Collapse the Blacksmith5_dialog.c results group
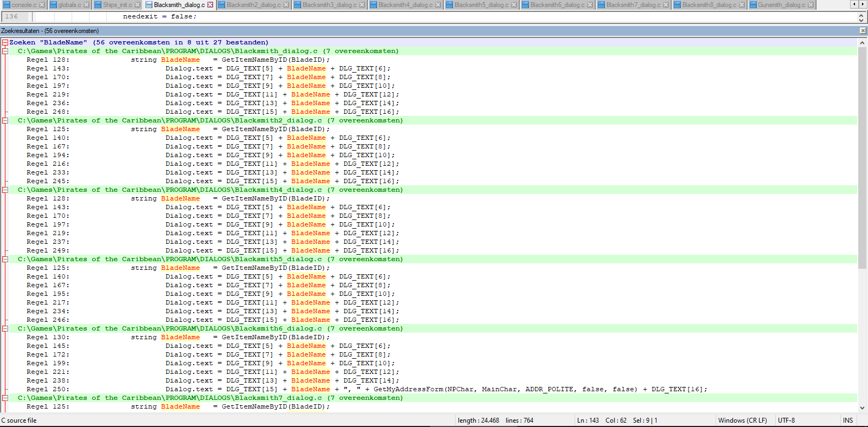This screenshot has width=868, height=427. [5, 259]
